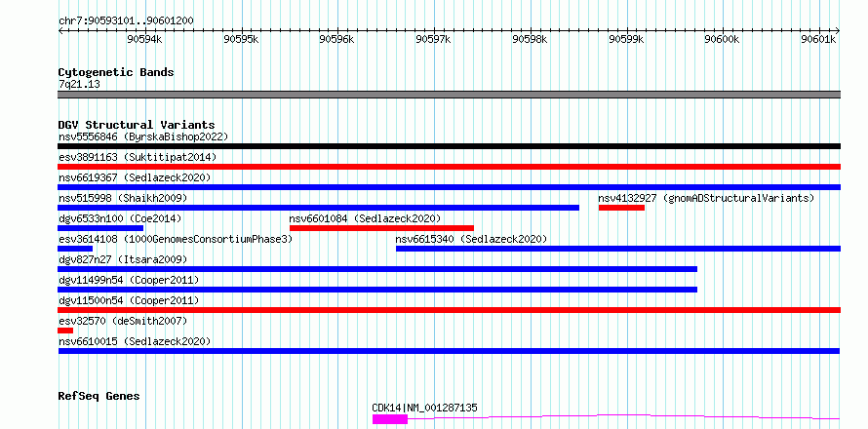Click the magenta CDK14 exon block
868x429 pixels.
pyautogui.click(x=390, y=419)
